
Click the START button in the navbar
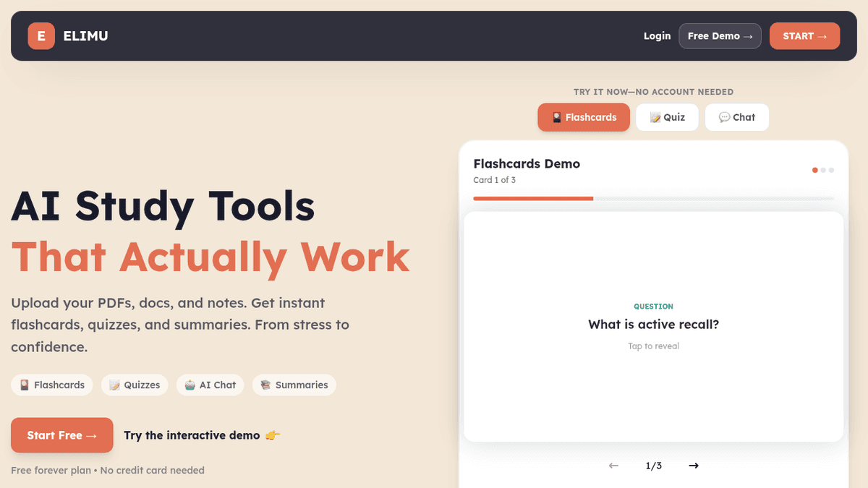pos(804,36)
